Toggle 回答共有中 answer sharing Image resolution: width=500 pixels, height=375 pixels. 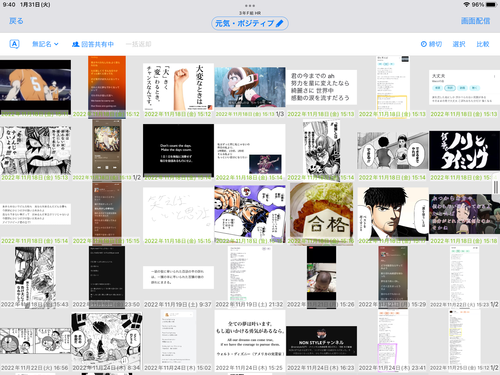(93, 44)
